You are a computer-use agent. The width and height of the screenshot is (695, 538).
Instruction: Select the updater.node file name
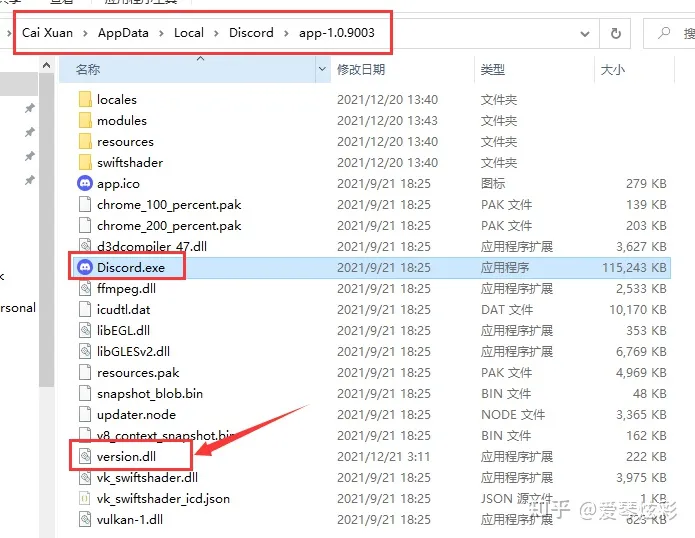pos(137,414)
